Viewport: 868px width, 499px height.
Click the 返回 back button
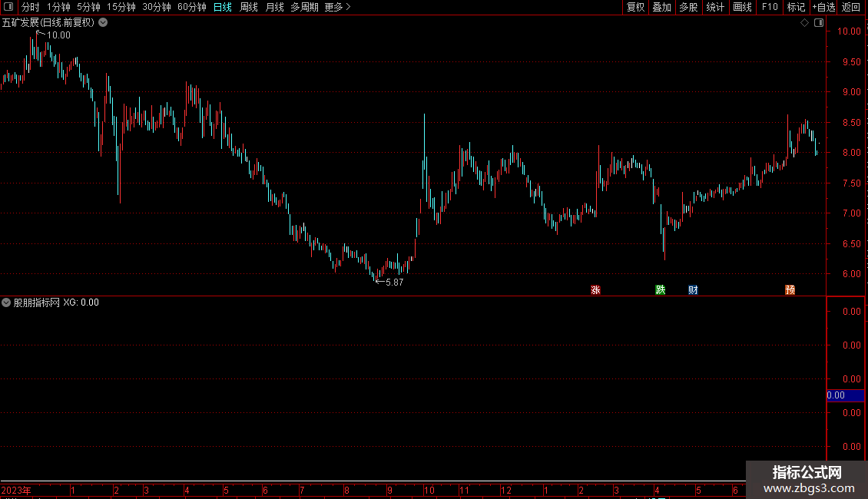851,7
